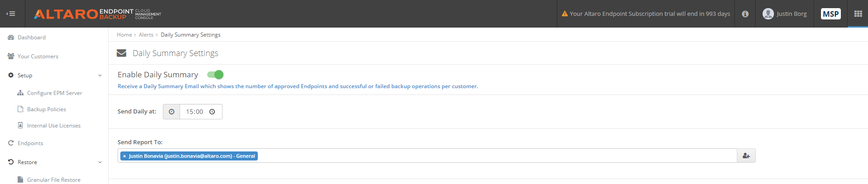Click the MSP badge
868x184 pixels.
coord(830,14)
